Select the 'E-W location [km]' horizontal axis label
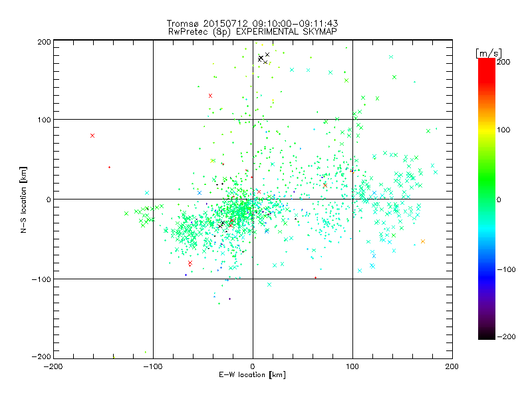This screenshot has height=399, width=532. [x=253, y=374]
